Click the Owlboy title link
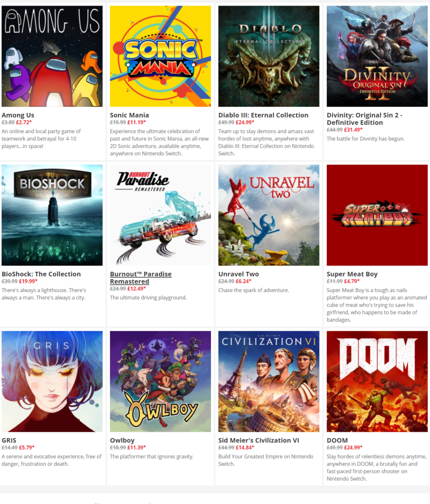The width and height of the screenshot is (430, 504). [x=122, y=440]
